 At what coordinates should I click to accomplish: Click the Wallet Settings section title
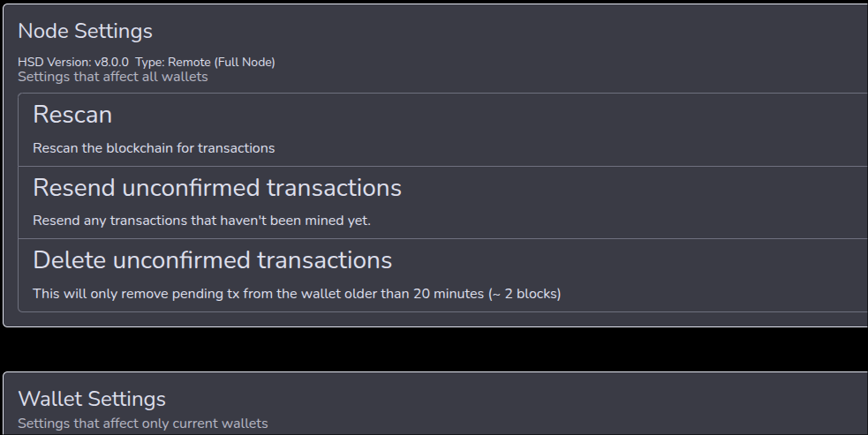[x=92, y=399]
